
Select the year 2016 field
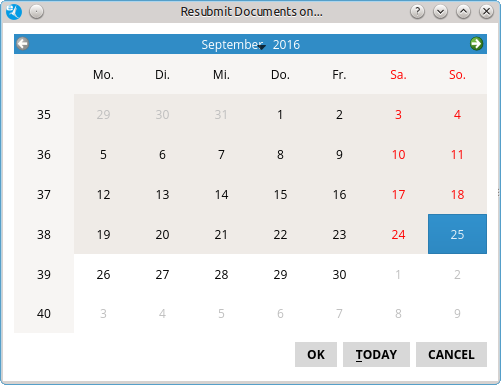point(286,44)
